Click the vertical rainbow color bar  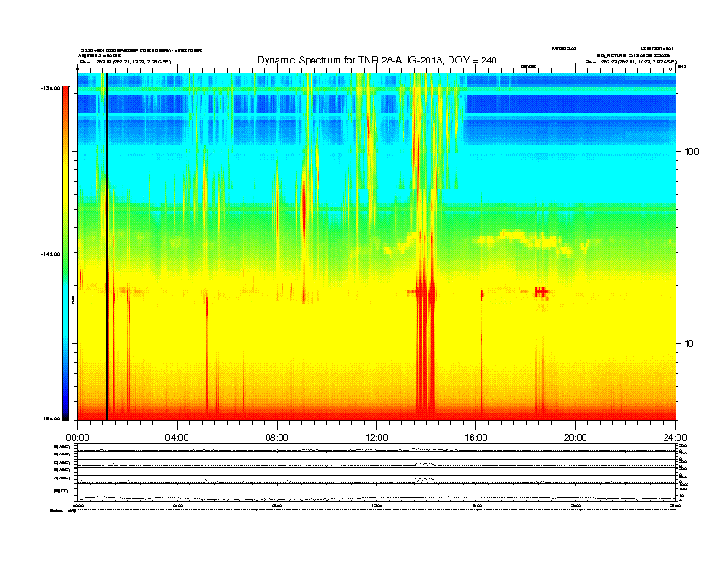(x=65, y=254)
